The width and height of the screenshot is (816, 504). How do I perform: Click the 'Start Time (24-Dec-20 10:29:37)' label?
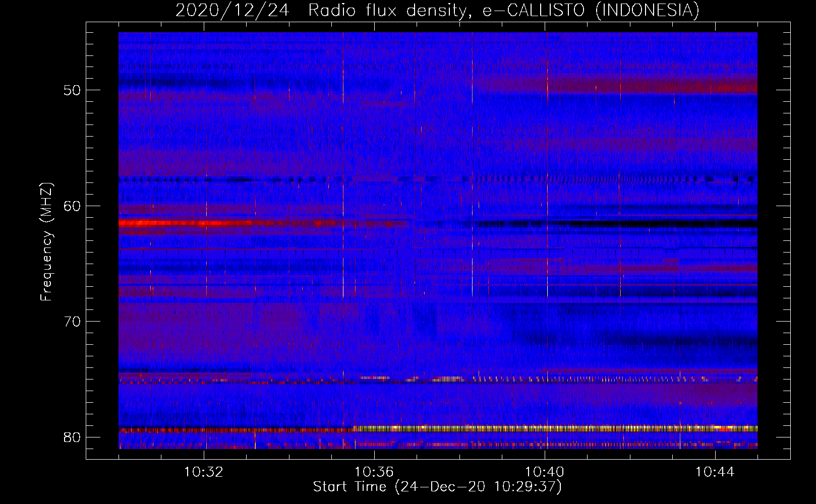point(437,487)
